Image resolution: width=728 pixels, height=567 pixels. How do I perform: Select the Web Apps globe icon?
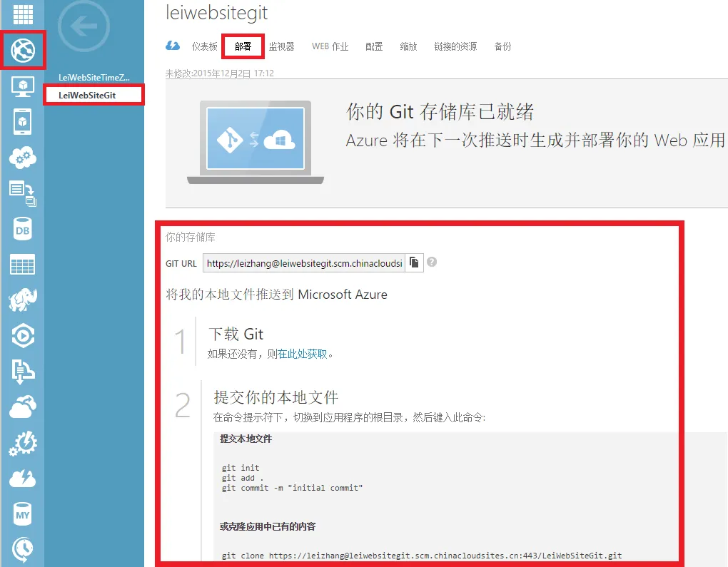click(x=23, y=50)
